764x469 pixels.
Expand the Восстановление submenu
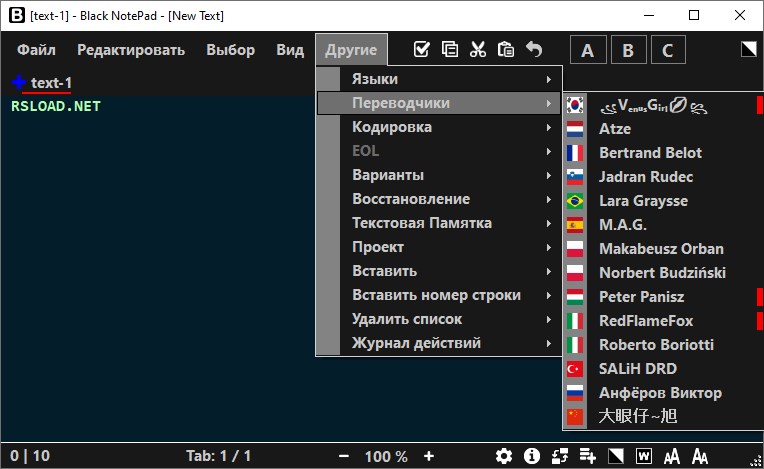point(439,199)
